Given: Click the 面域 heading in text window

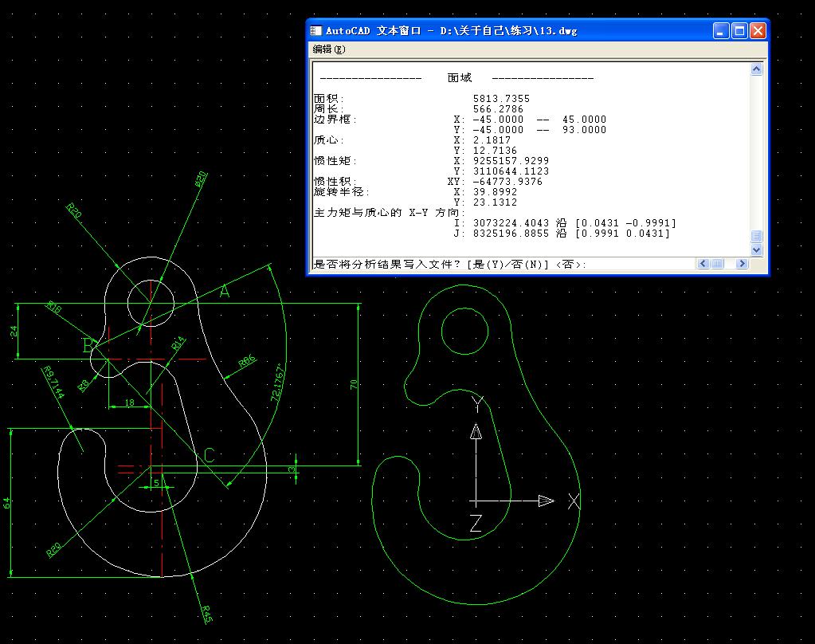Looking at the screenshot, I should point(460,77).
